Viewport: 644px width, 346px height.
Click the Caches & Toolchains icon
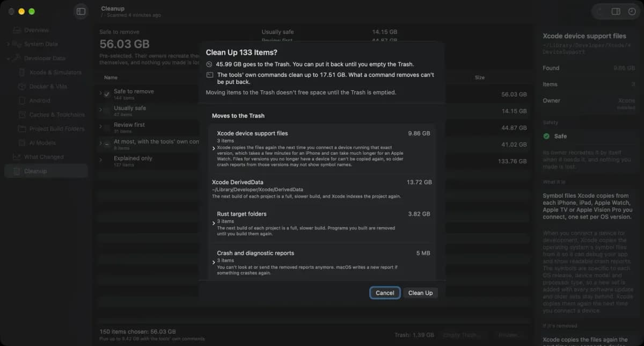[22, 114]
